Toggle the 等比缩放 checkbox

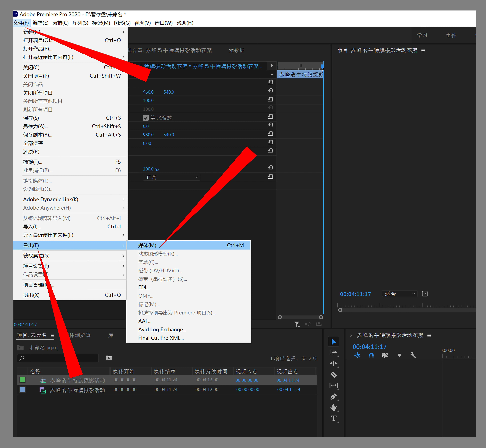click(146, 118)
